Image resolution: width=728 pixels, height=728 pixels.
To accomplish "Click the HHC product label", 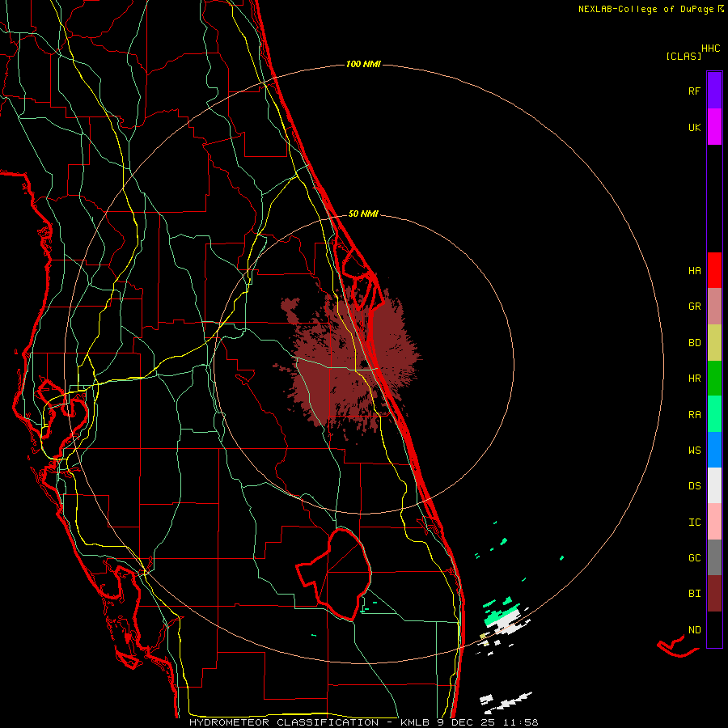I will (710, 49).
